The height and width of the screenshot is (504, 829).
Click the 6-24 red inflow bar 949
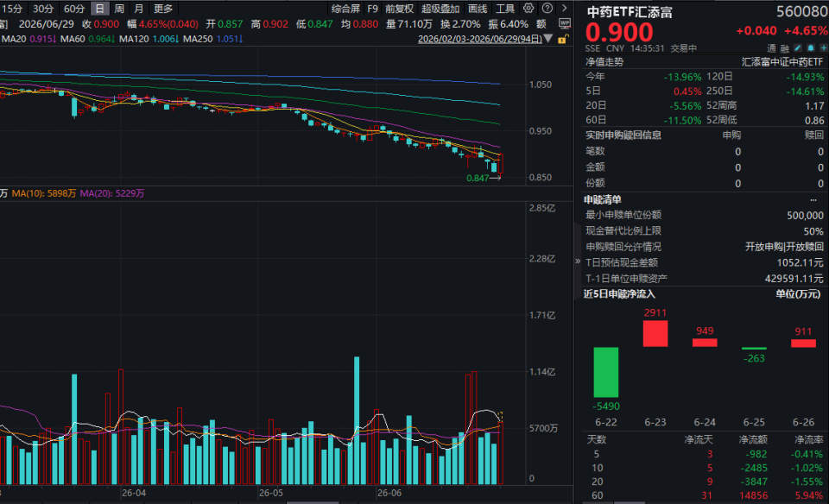(x=705, y=343)
